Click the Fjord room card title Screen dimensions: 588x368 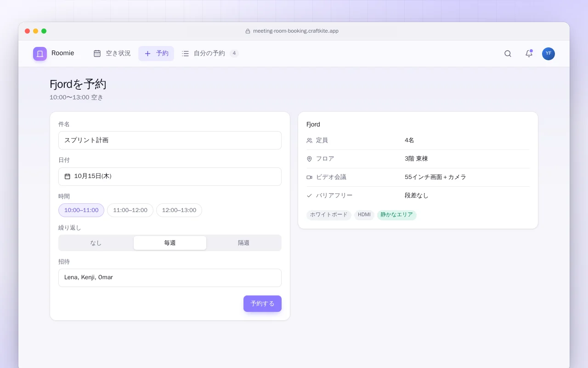[x=313, y=125]
